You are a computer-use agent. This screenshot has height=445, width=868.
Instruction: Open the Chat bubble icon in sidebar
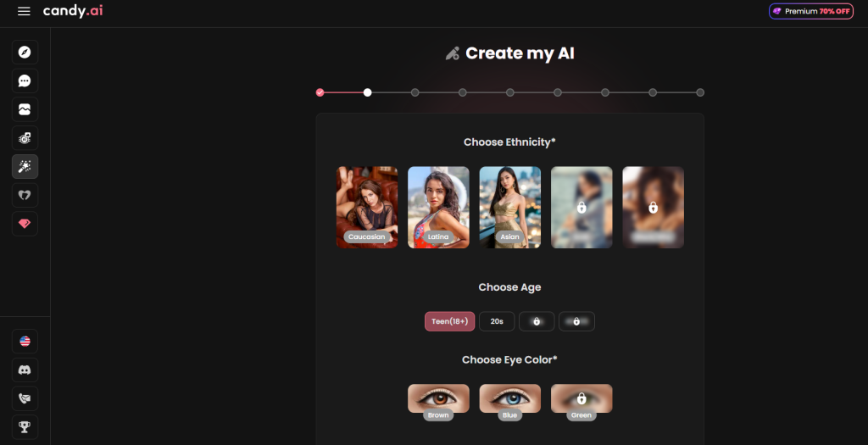coord(25,81)
